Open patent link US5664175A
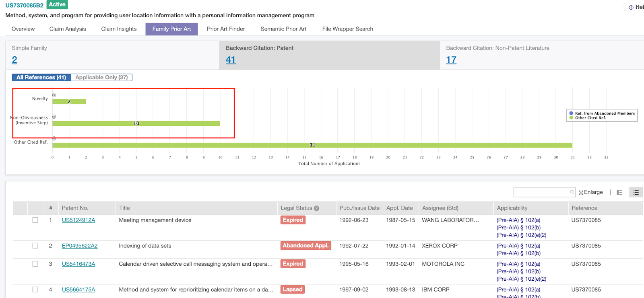644x298 pixels. tap(78, 290)
